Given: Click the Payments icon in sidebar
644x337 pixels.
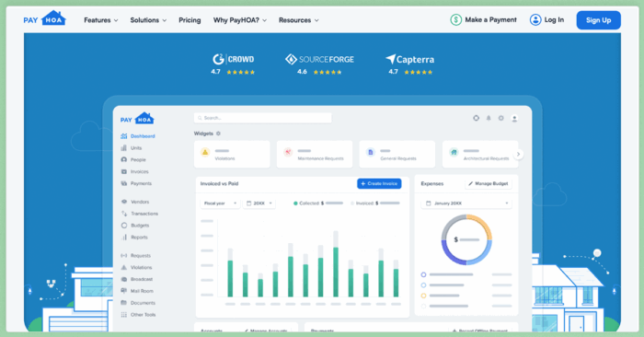Looking at the screenshot, I should (123, 183).
